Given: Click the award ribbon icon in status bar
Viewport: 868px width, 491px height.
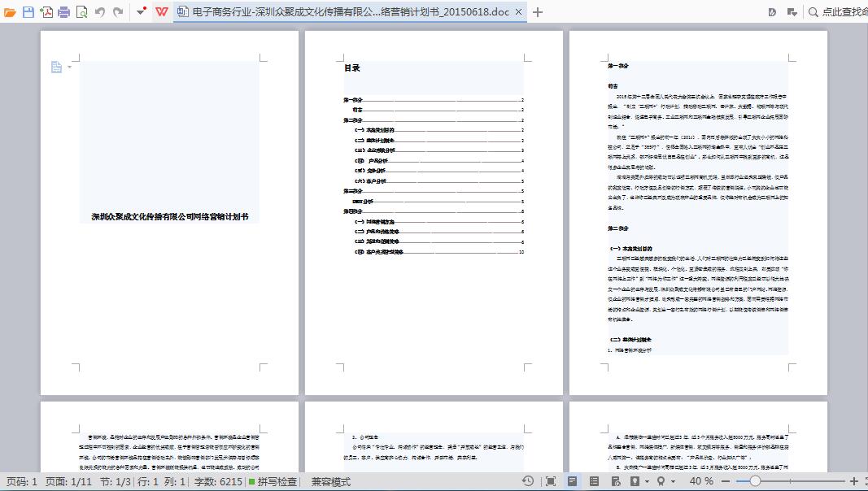Looking at the screenshot, I should pyautogui.click(x=661, y=481).
